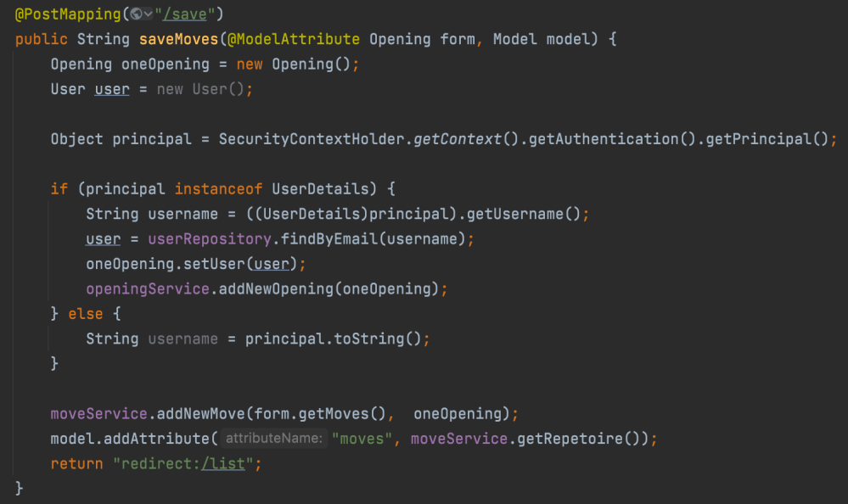The height and width of the screenshot is (504, 848).
Task: Click the "moves" string literal
Action: (362, 439)
